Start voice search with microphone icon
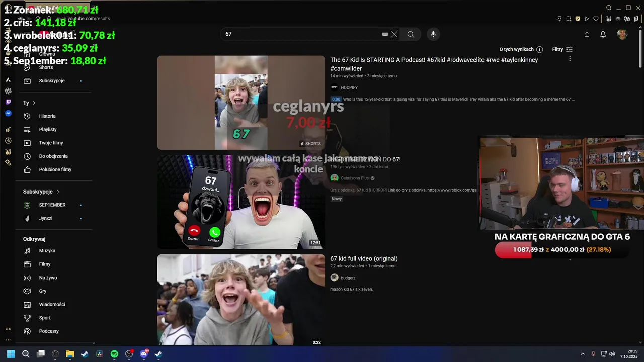 433,34
